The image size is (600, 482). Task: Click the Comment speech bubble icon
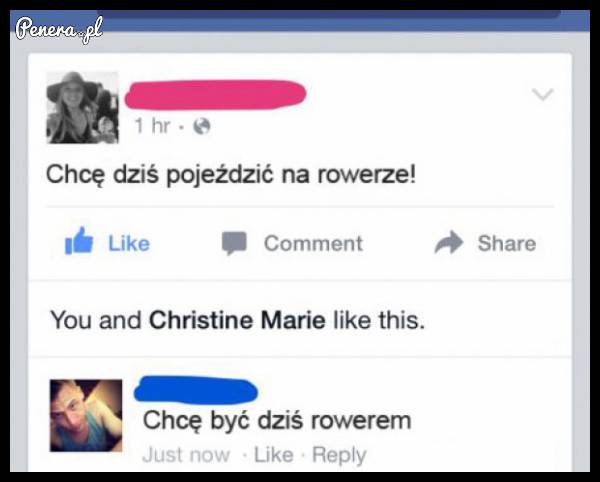(234, 243)
